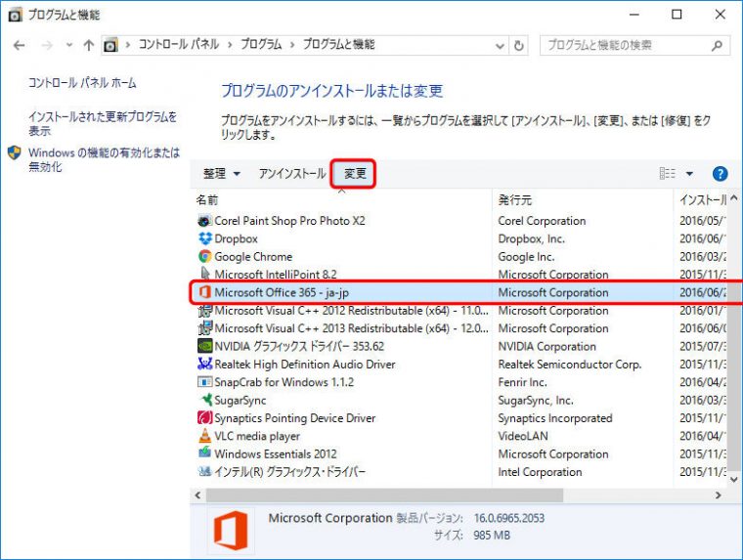Click the SugarSync hummingbird icon
Screen dimensions: 743x560
pos(205,400)
